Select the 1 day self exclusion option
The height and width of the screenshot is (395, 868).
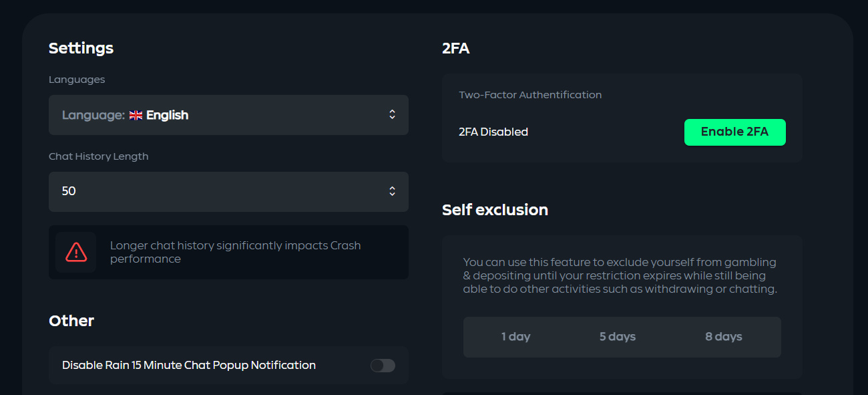coord(515,337)
